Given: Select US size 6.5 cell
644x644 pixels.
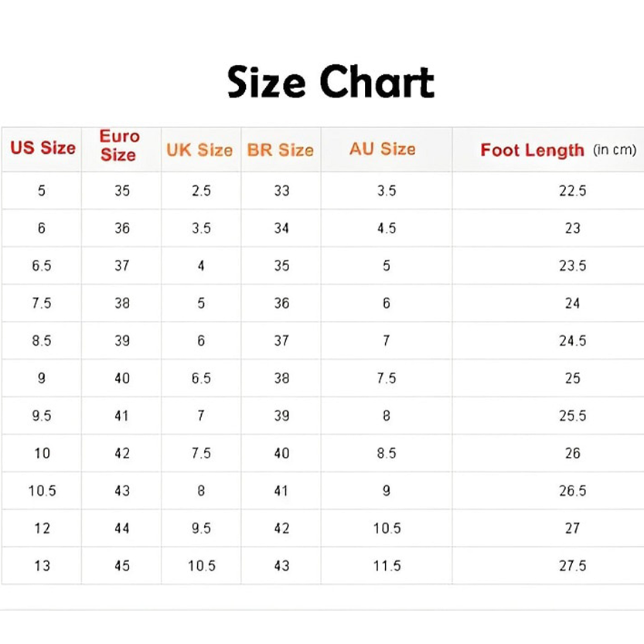Looking at the screenshot, I should pyautogui.click(x=42, y=266).
